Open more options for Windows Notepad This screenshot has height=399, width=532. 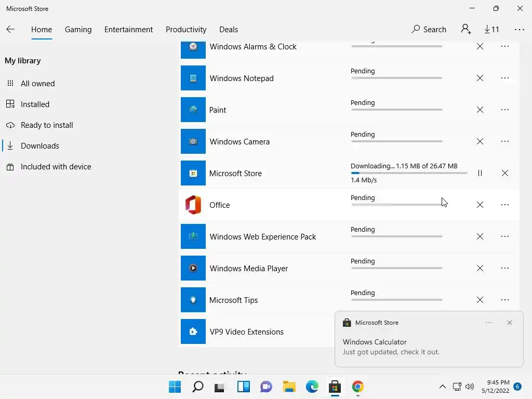(x=505, y=78)
